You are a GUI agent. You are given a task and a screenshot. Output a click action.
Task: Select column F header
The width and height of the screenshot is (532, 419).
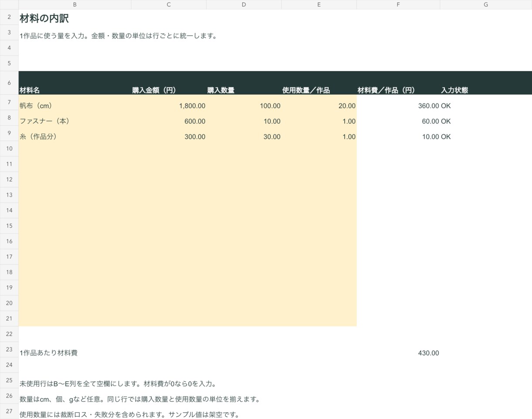point(398,4)
